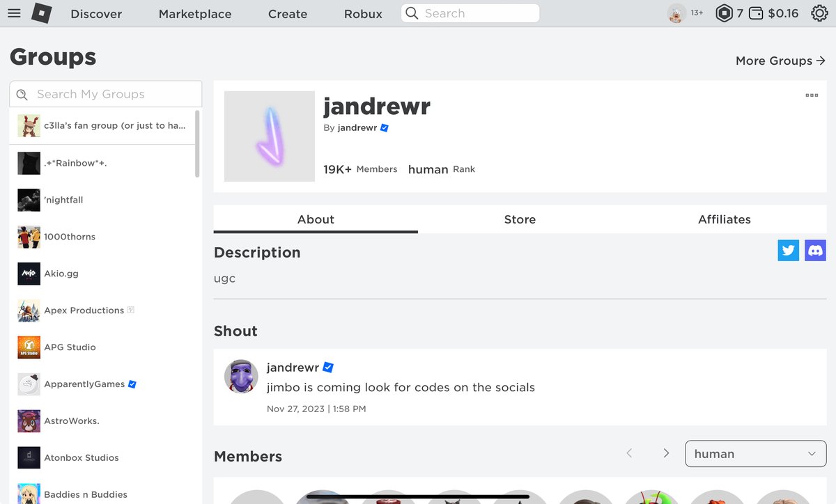Click the magnifier icon in top search bar
This screenshot has height=504, width=836.
[412, 13]
